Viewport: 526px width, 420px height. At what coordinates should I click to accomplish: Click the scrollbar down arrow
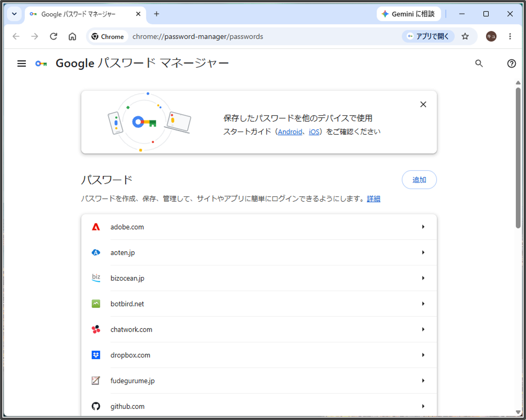tap(518, 412)
